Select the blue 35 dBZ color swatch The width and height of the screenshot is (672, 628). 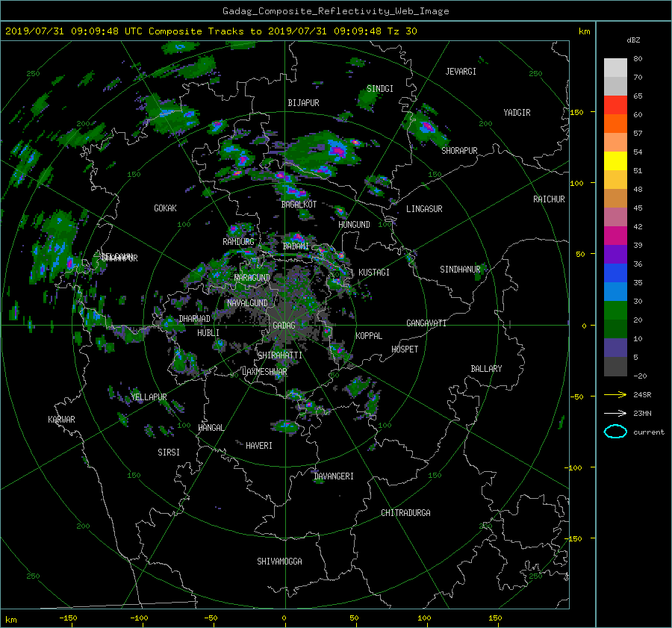[615, 273]
